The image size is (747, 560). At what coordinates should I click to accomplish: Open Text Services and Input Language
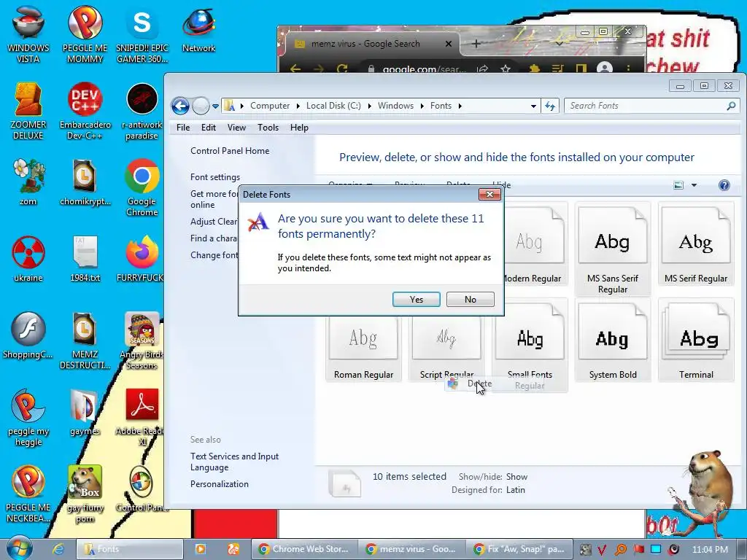click(234, 462)
